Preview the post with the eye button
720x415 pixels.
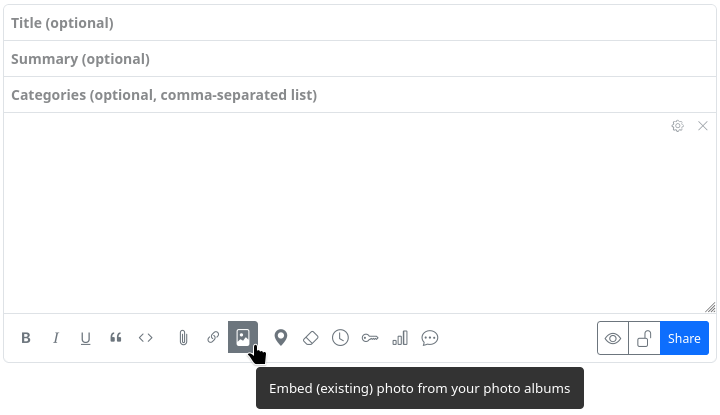click(613, 338)
